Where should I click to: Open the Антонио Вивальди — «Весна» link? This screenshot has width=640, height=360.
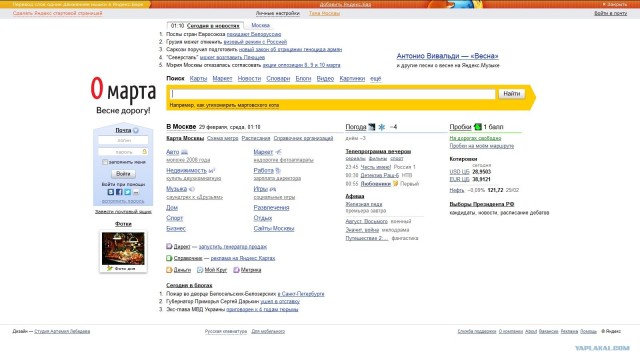[447, 56]
